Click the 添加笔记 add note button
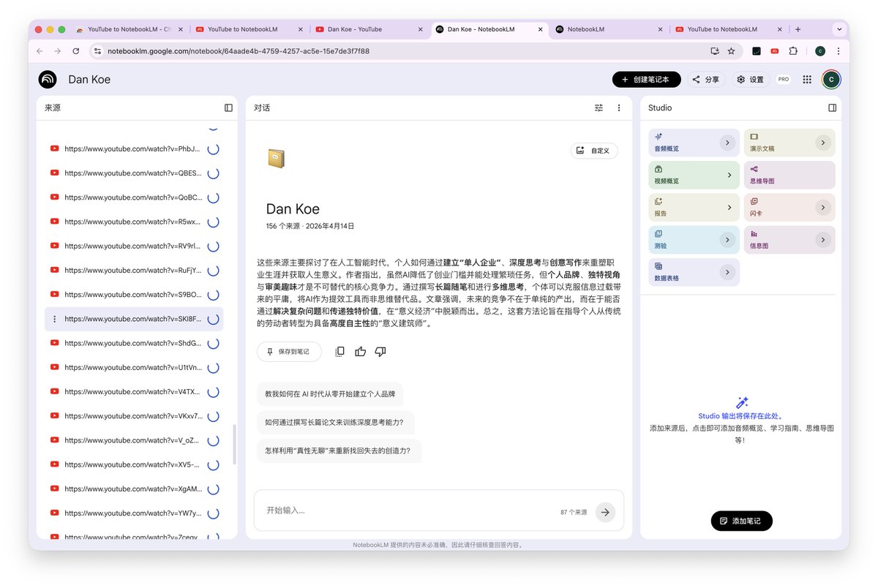The image size is (878, 588). point(741,521)
